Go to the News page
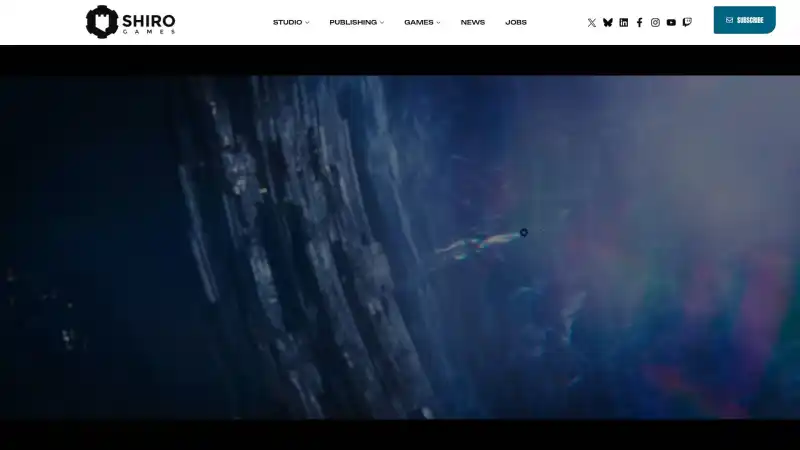 472,22
